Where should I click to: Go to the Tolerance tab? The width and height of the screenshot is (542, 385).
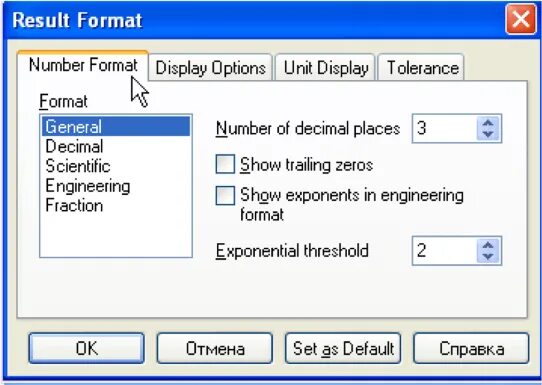(x=421, y=67)
